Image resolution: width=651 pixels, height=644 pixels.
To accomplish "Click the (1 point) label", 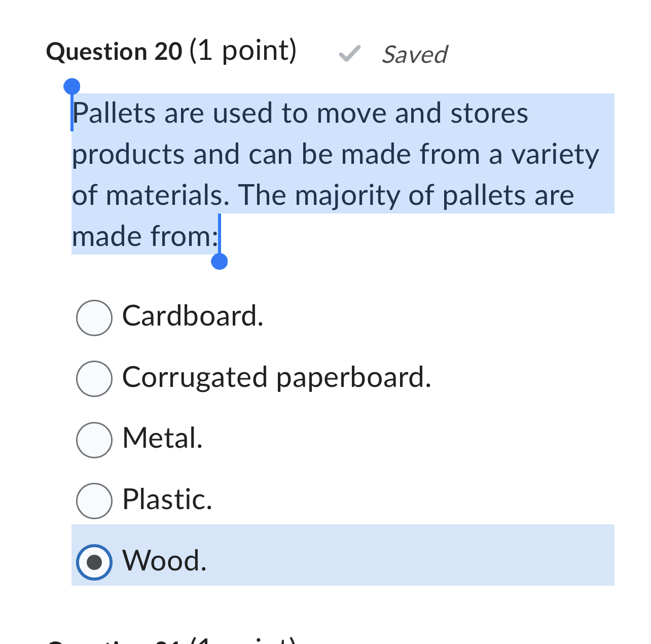I will pos(243,50).
